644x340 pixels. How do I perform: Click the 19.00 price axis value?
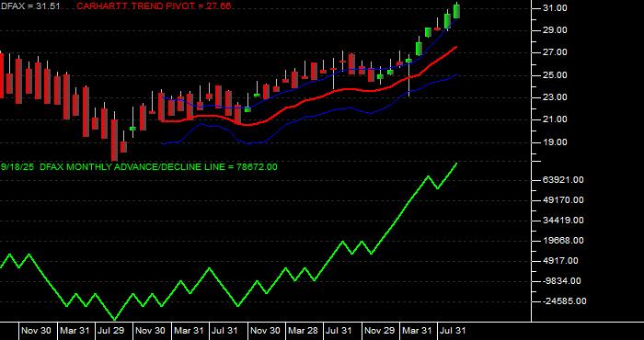556,142
